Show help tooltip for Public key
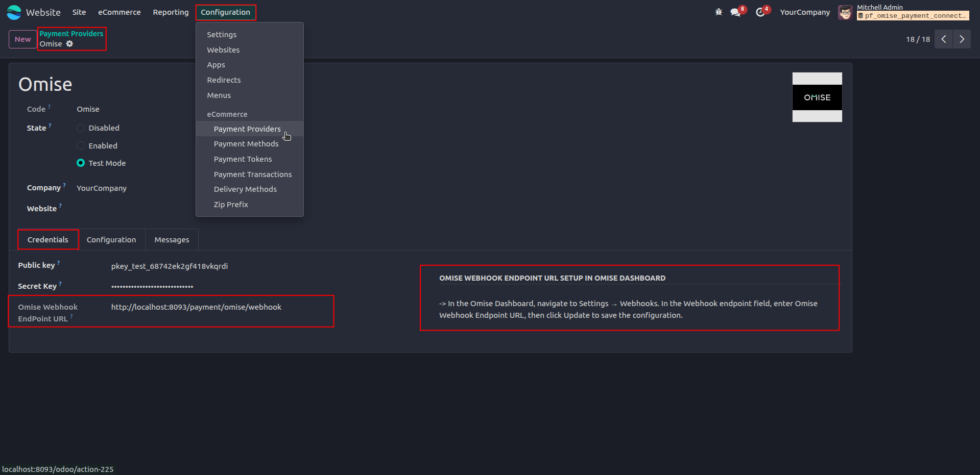 58,263
